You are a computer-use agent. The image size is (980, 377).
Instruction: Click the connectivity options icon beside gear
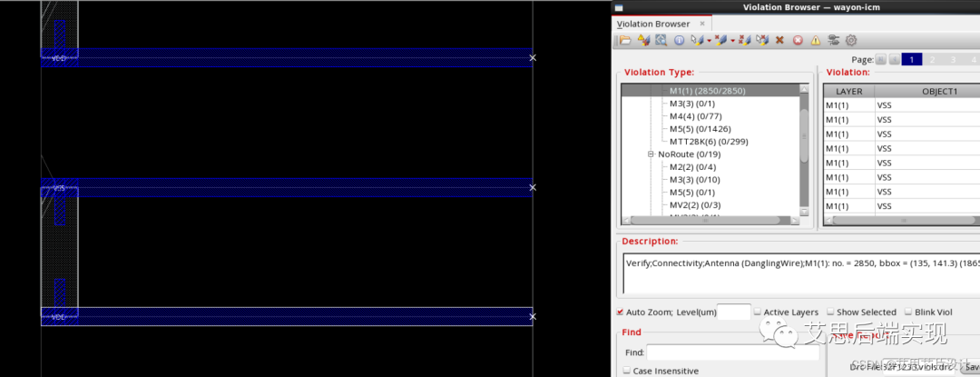pyautogui.click(x=833, y=41)
